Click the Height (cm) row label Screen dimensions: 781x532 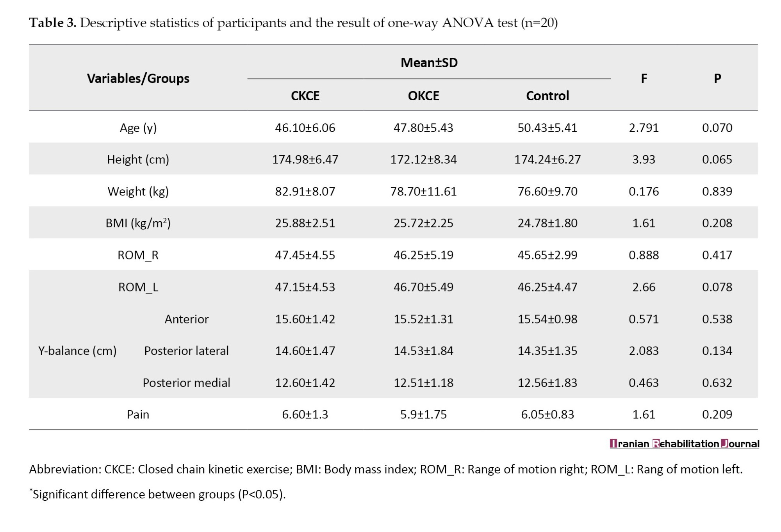coord(138,160)
